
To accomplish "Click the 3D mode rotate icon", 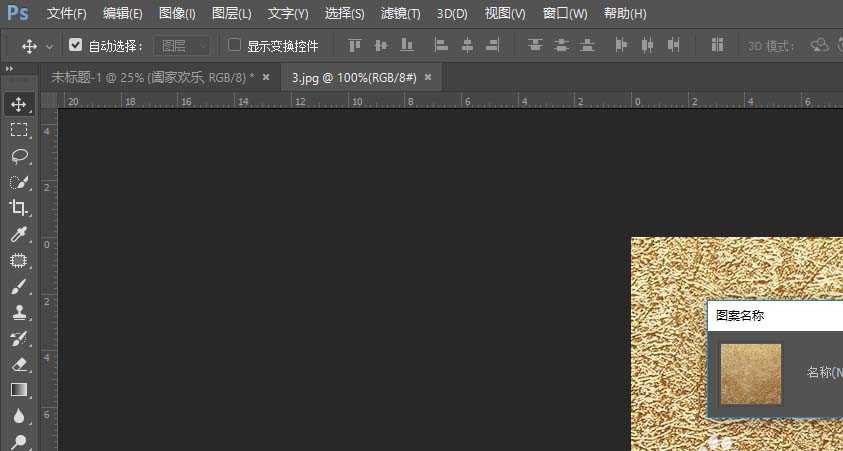I will pos(819,46).
